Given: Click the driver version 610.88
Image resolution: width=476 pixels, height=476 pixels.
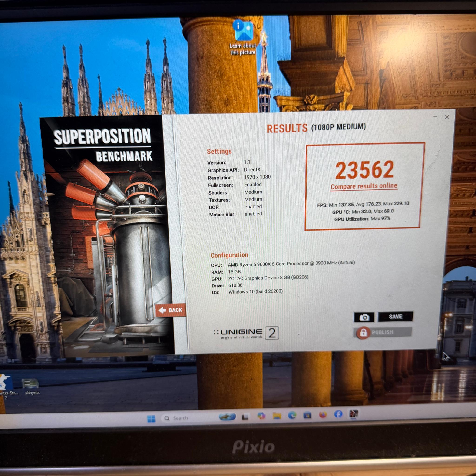Looking at the screenshot, I should tap(235, 285).
